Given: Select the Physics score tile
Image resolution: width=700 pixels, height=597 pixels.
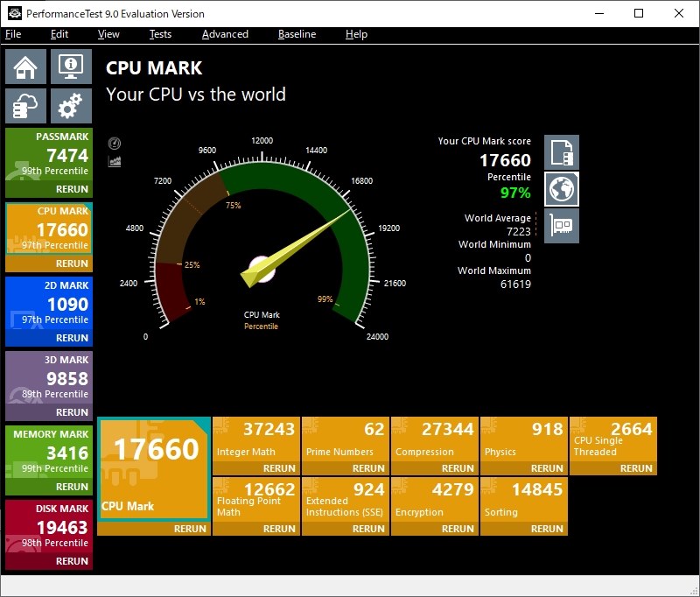Looking at the screenshot, I should (523, 438).
